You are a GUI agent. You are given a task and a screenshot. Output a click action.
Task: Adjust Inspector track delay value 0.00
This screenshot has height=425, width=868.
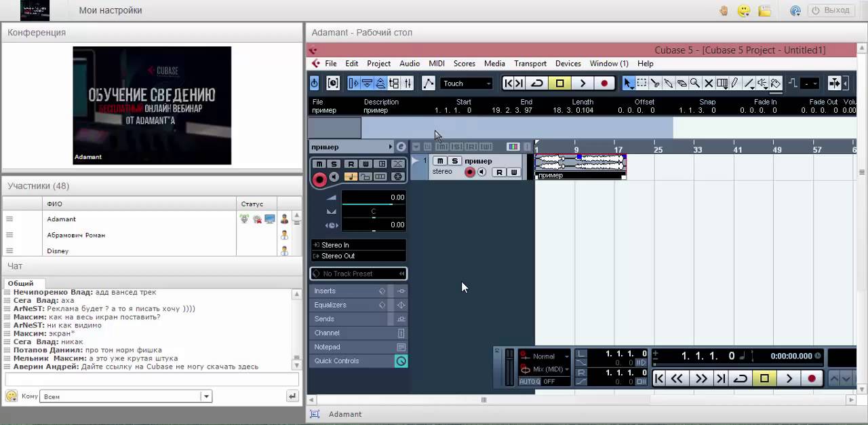pyautogui.click(x=373, y=225)
